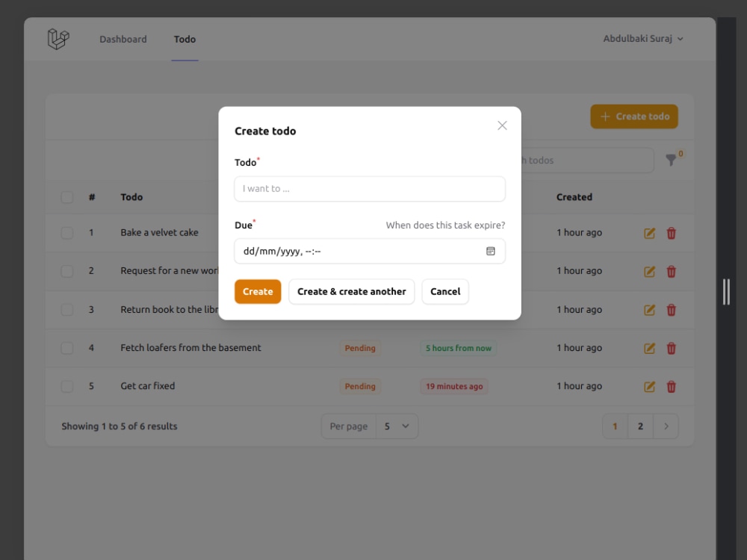The image size is (747, 560).
Task: Delete the Return book to the library todo
Action: 672,310
